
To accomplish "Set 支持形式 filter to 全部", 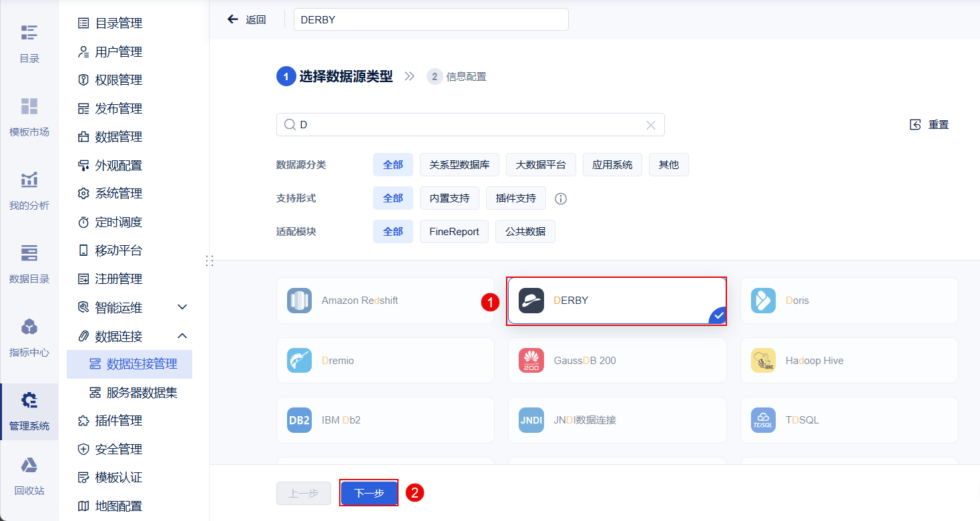I will [393, 198].
